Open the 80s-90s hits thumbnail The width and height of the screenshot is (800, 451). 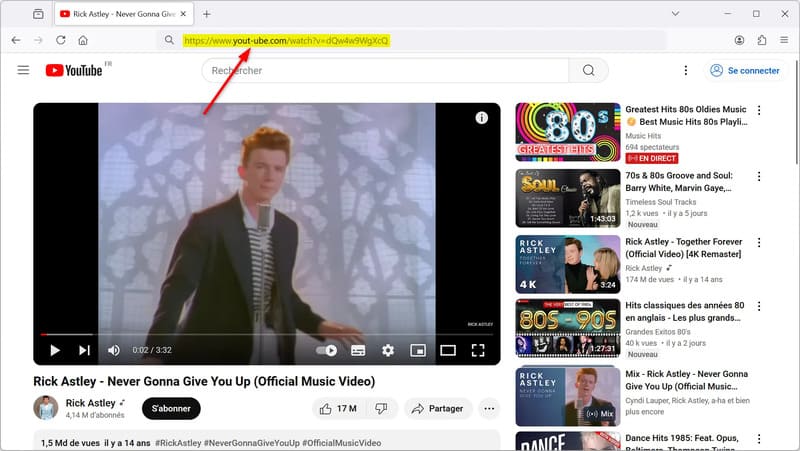pyautogui.click(x=568, y=329)
